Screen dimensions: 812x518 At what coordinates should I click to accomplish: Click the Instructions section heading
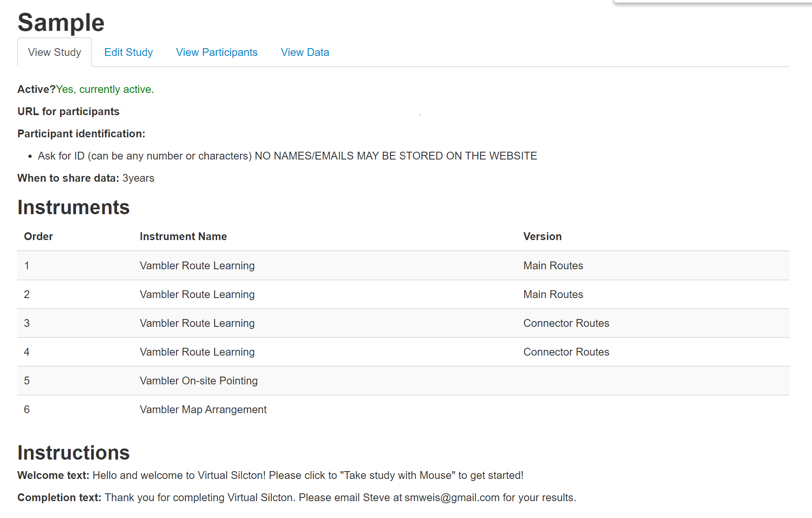tap(73, 453)
